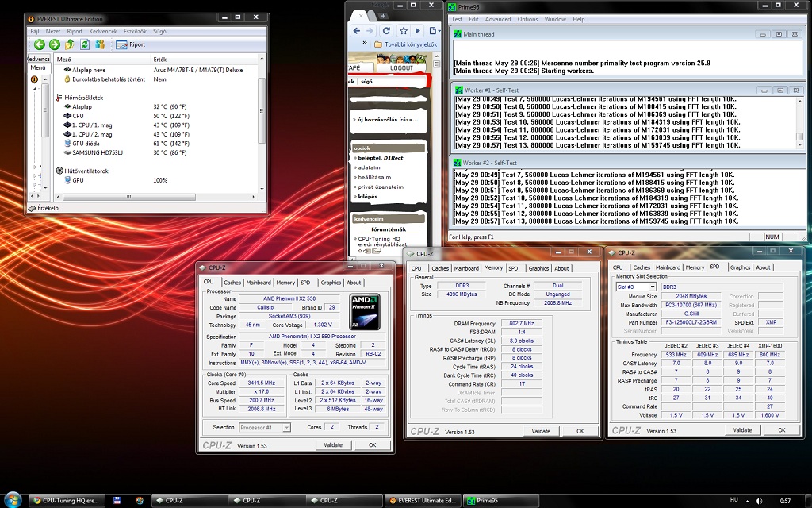The width and height of the screenshot is (812, 508).
Task: Click the LOGOUT button on the webpage
Action: 401,68
